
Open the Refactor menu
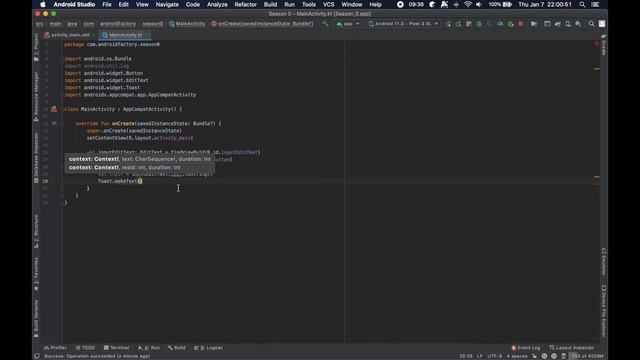[245, 4]
